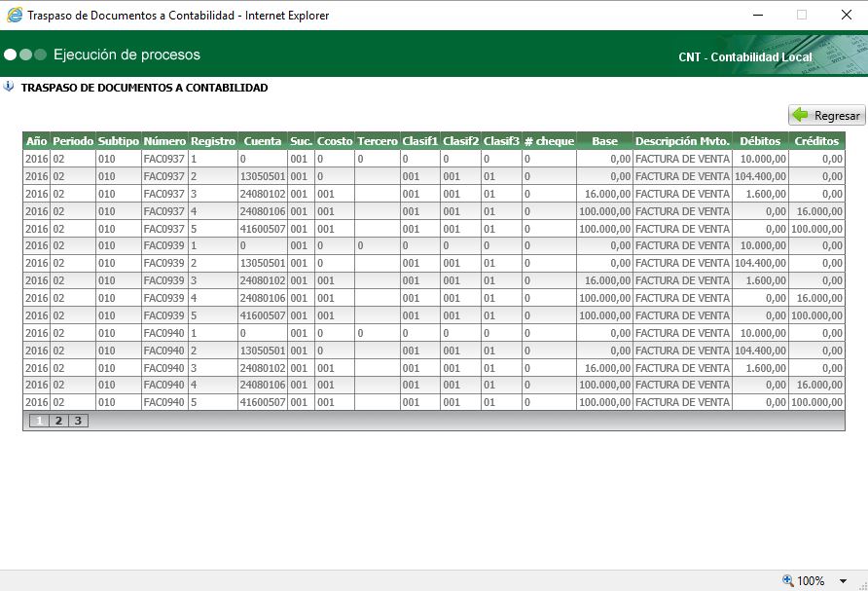Click the info icon beside the title
Image resolution: width=868 pixels, height=591 pixels.
(9, 87)
